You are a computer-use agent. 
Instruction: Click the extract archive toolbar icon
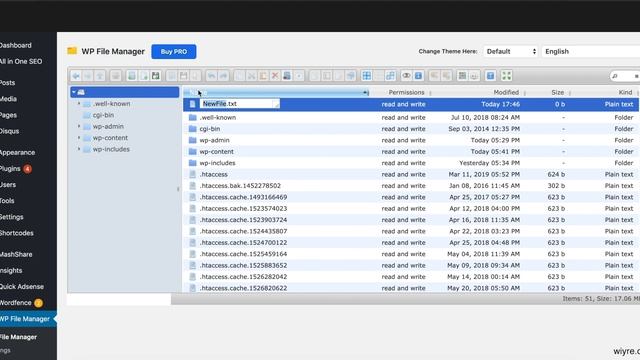click(x=434, y=76)
